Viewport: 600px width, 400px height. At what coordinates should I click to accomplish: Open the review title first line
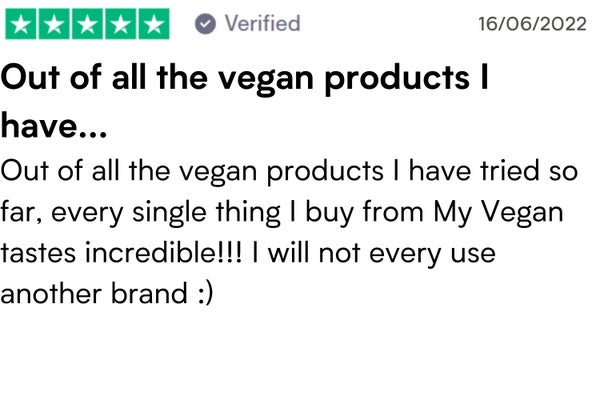point(245,78)
